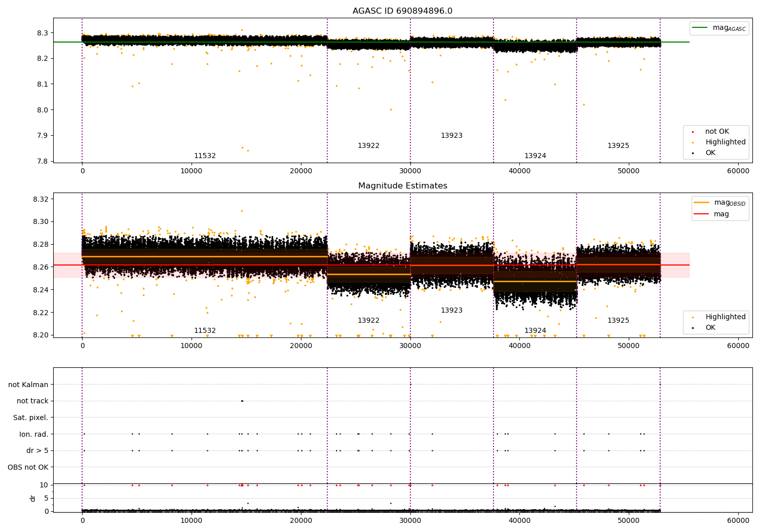Click the "Sat. pixel." row label
Screen dimensions: 760x532
(x=31, y=418)
